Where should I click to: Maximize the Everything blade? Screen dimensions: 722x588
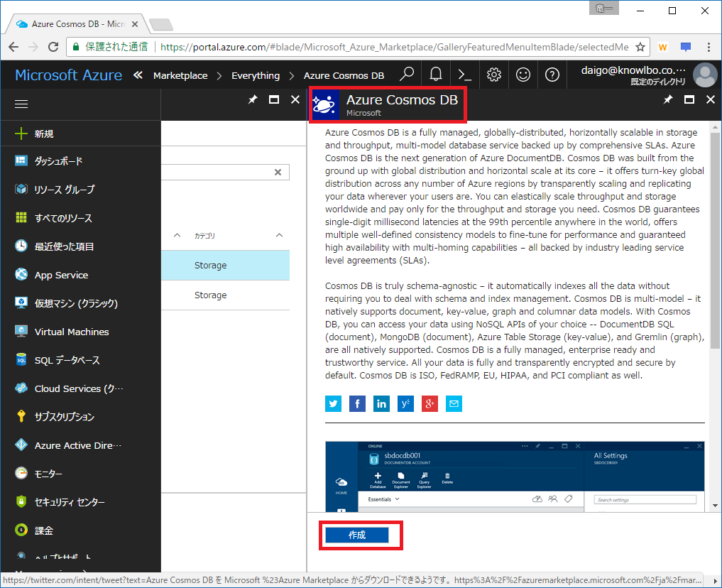pos(274,99)
